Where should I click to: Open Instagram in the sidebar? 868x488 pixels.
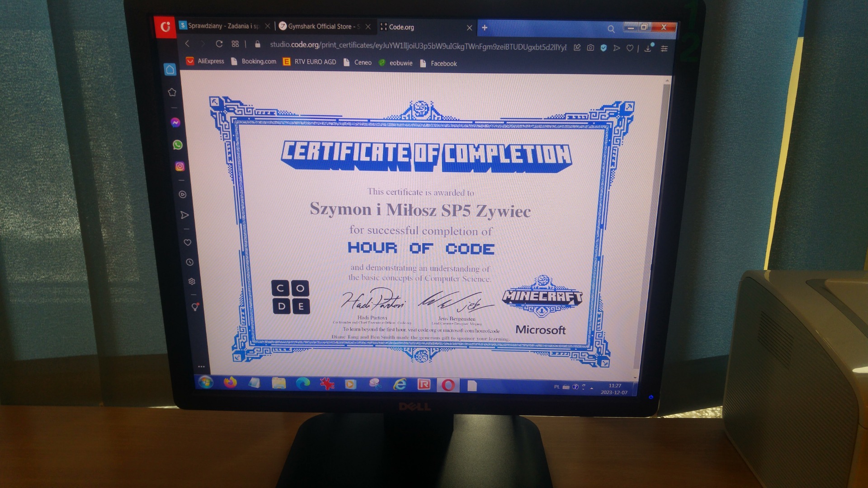pos(180,166)
